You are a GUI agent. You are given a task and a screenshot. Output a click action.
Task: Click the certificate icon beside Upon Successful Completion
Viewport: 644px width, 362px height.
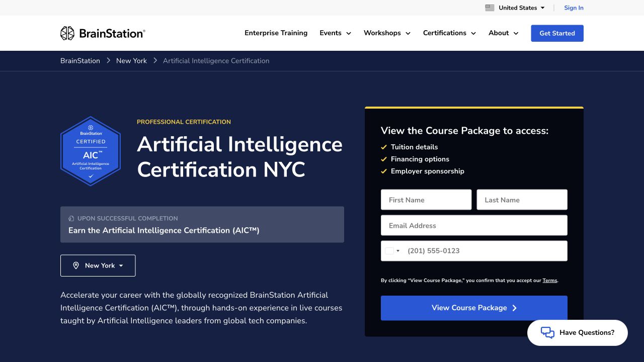pyautogui.click(x=71, y=219)
